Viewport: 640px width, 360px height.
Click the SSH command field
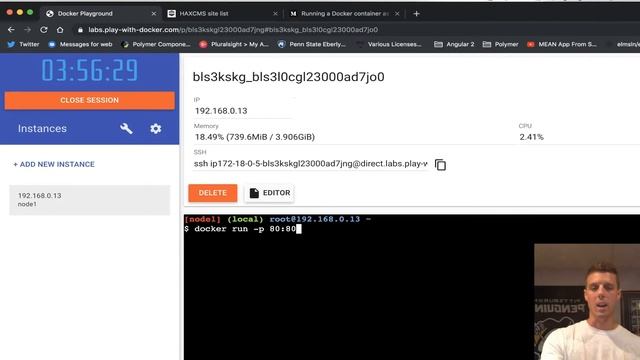[311, 164]
